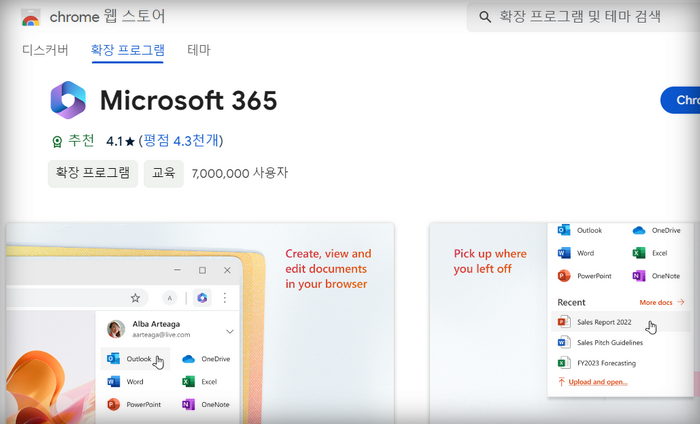Click the OneDrive icon in second screenshot
Screen dimensions: 700x424
click(x=639, y=230)
